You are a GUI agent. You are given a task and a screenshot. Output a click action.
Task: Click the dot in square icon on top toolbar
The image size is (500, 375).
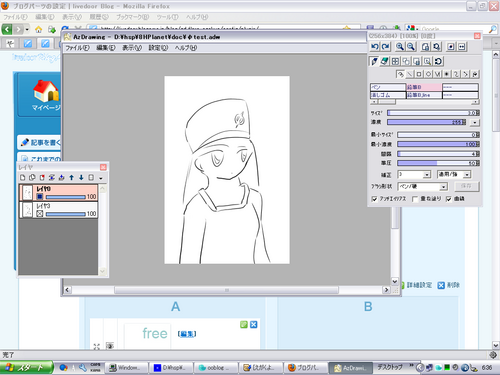click(x=451, y=47)
